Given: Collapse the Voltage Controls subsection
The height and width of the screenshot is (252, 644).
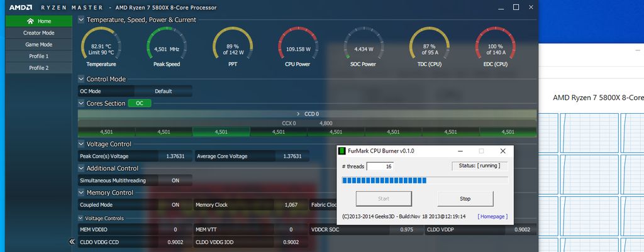Looking at the screenshot, I should 80,218.
